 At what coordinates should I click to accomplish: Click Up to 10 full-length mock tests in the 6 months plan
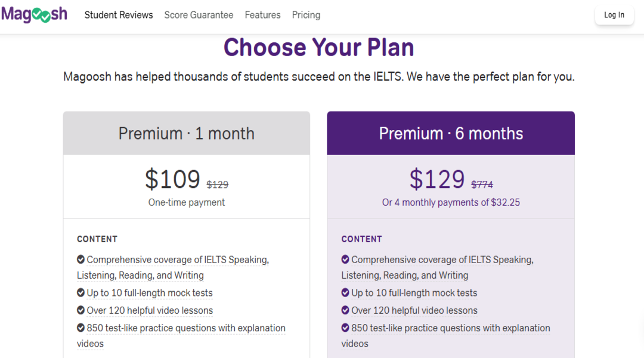click(x=414, y=293)
